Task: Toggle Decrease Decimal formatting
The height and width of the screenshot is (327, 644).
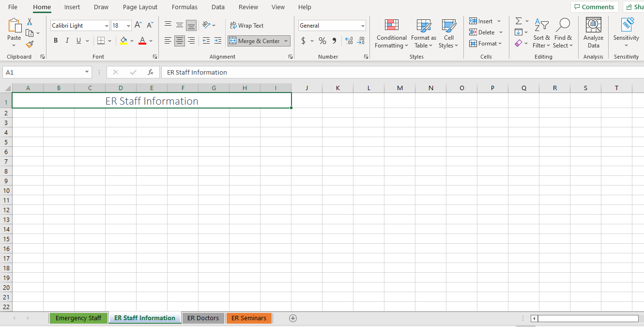Action: point(361,41)
